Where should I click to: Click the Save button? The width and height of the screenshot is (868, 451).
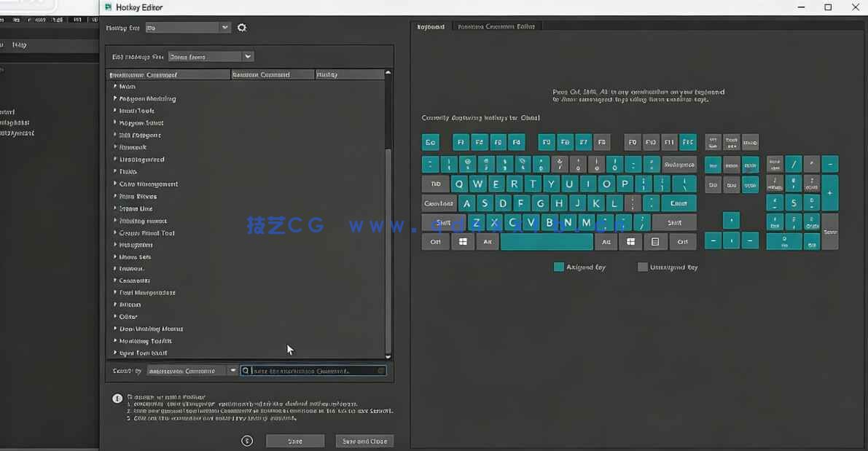[295, 441]
